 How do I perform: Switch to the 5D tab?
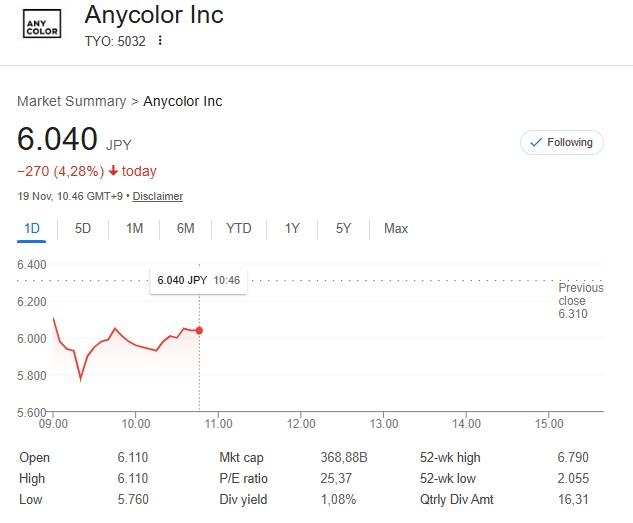[83, 228]
